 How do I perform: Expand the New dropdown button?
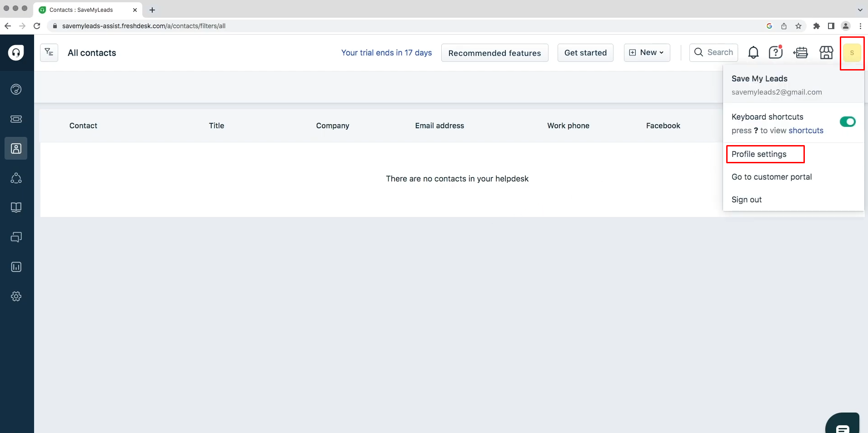click(x=647, y=53)
